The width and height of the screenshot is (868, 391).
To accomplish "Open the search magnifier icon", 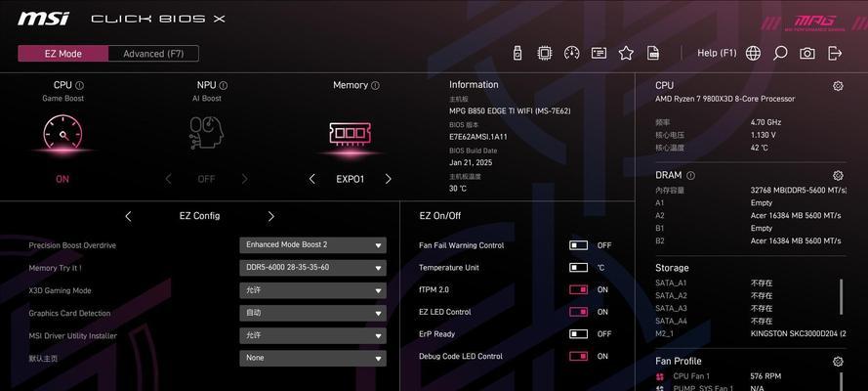I will [x=780, y=53].
